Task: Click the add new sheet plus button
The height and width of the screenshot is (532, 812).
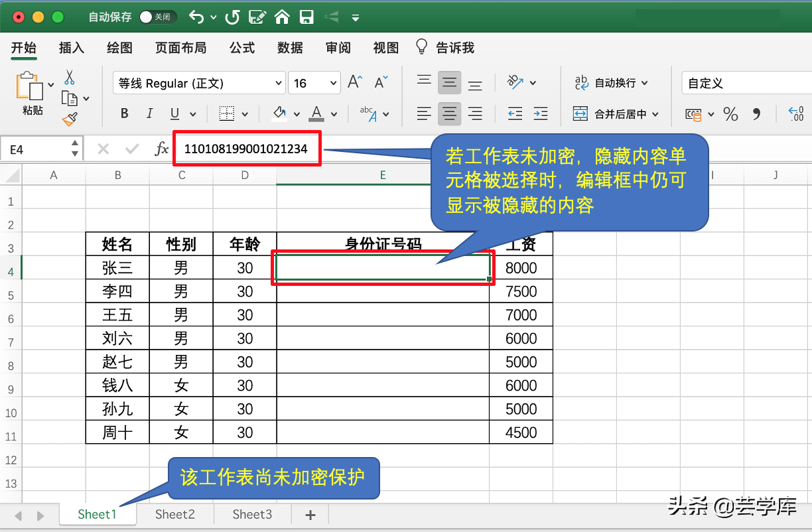Action: [310, 515]
